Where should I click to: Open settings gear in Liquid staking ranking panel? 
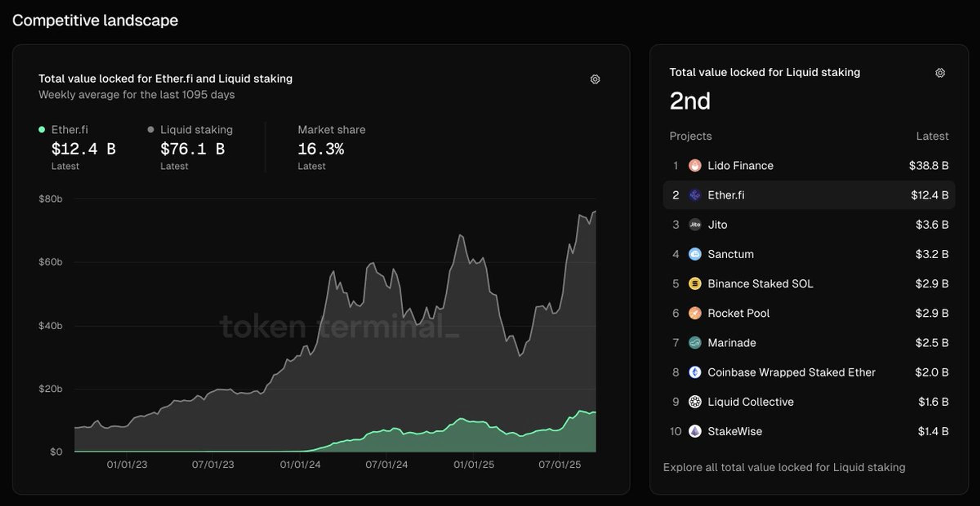tap(940, 73)
